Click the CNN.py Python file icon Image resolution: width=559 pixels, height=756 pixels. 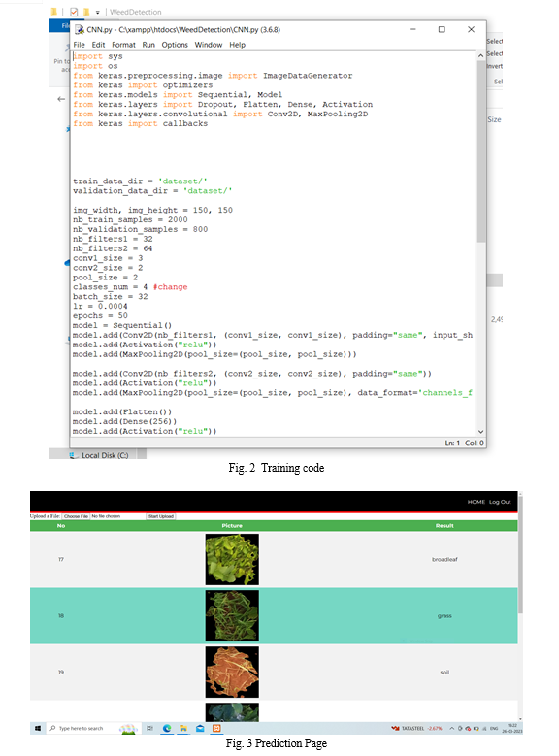point(80,29)
